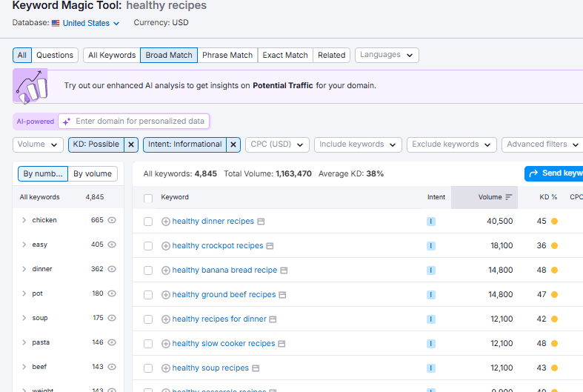Open the Volume filter dropdown
583x392 pixels.
click(38, 144)
